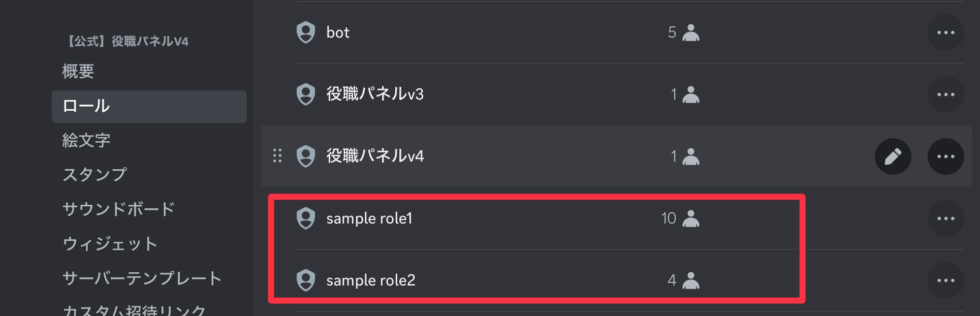
Task: Click the role shield icon for sample role1
Action: coord(305,219)
